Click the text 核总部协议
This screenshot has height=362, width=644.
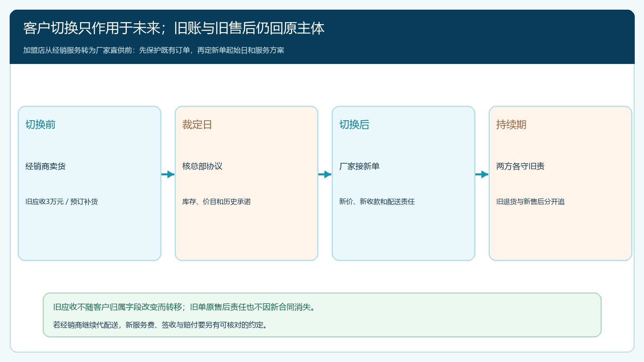(202, 166)
